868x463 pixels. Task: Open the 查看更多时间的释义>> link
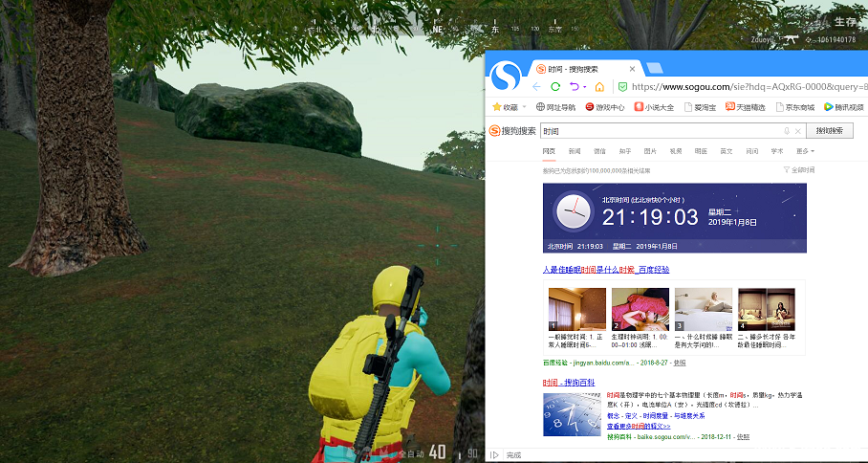(639, 427)
